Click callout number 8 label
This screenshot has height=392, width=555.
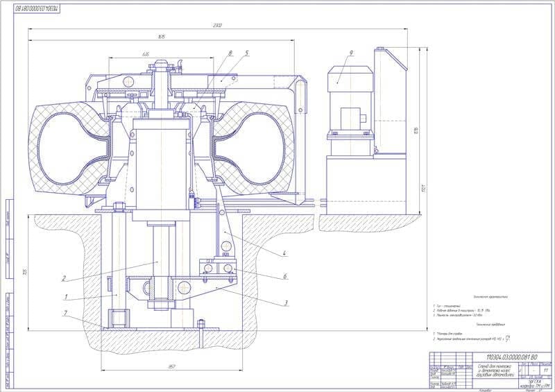pyautogui.click(x=230, y=53)
